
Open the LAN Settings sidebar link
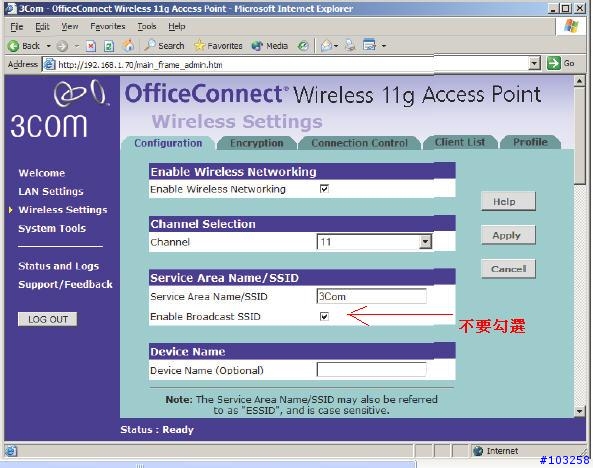coord(51,191)
